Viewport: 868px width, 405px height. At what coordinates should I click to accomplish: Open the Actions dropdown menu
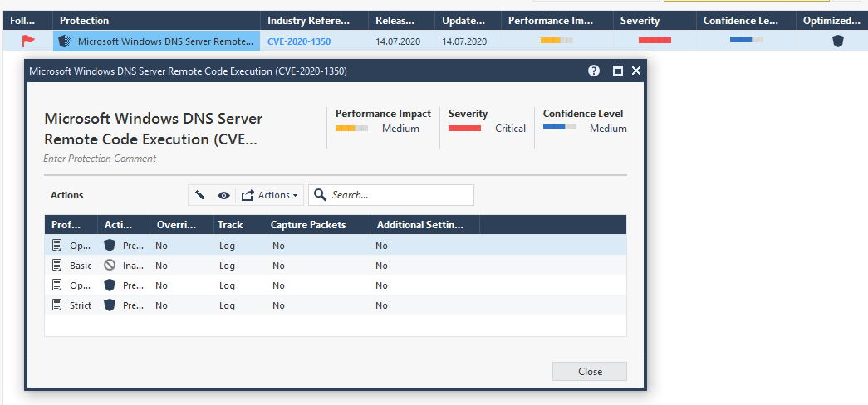(x=270, y=195)
